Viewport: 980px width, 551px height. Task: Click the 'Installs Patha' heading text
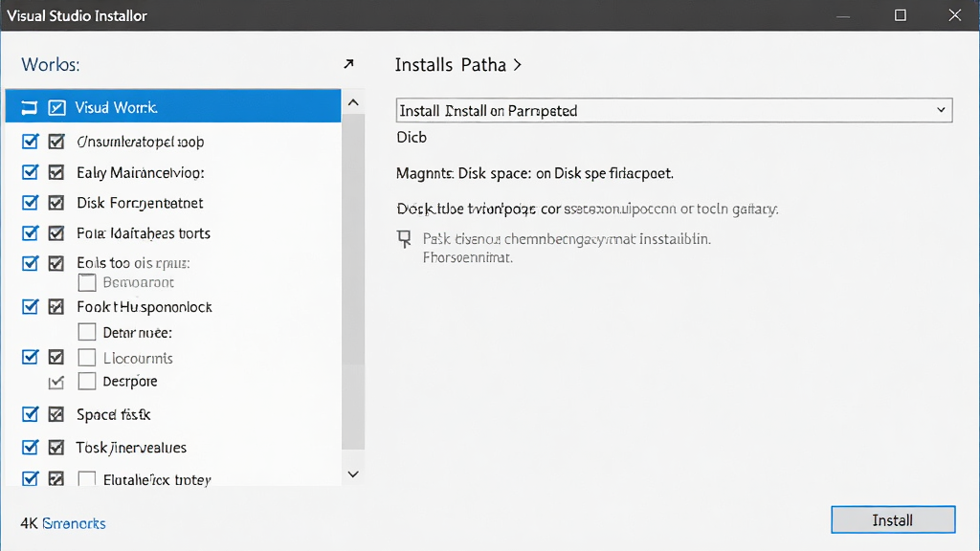[451, 65]
